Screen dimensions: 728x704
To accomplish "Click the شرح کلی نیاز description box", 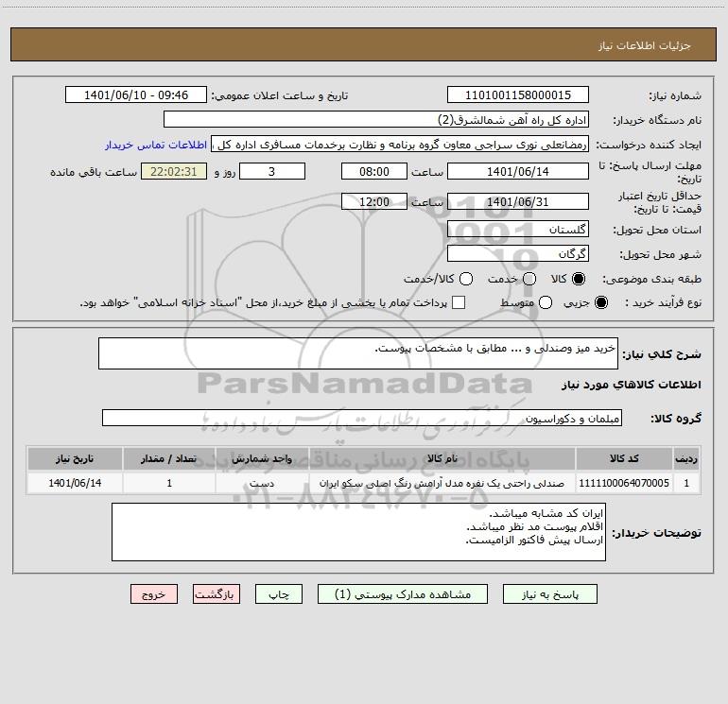I will tap(358, 353).
